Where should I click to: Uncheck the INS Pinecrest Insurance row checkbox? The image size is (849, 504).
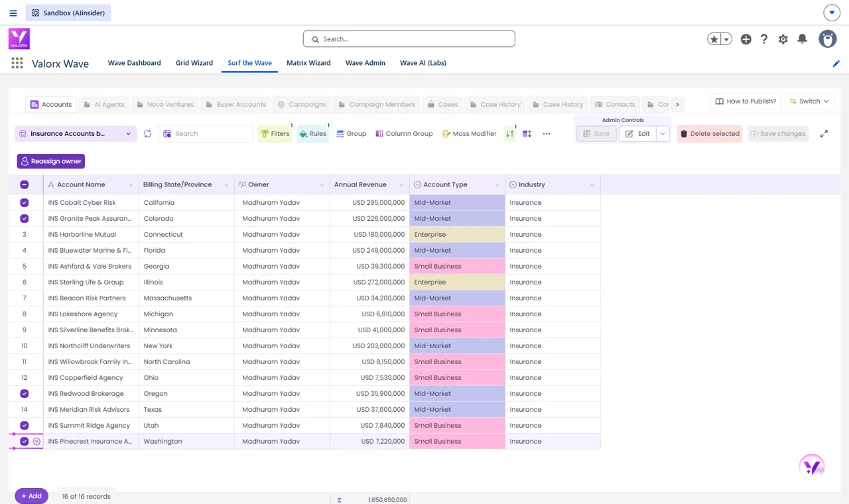point(25,441)
